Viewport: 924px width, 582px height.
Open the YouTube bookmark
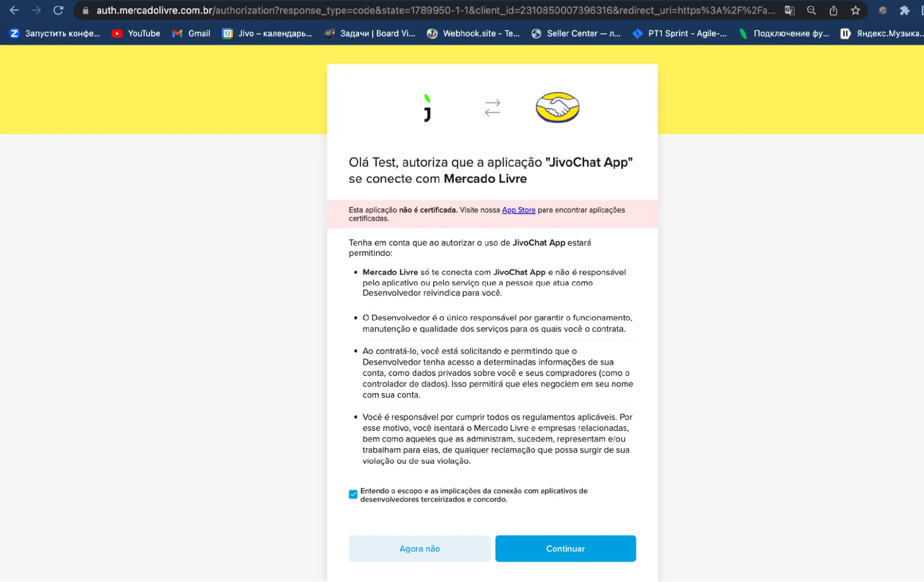[x=136, y=33]
